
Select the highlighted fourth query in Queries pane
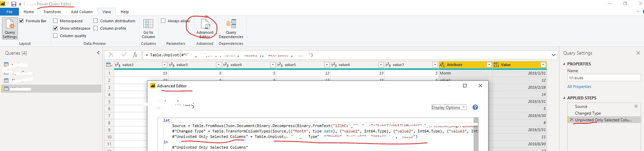click(x=51, y=89)
